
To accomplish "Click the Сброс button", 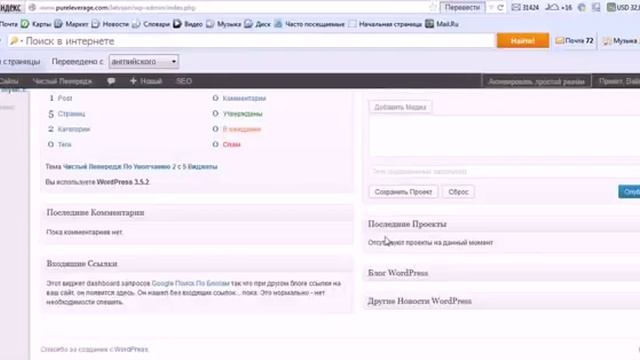I will pyautogui.click(x=458, y=192).
